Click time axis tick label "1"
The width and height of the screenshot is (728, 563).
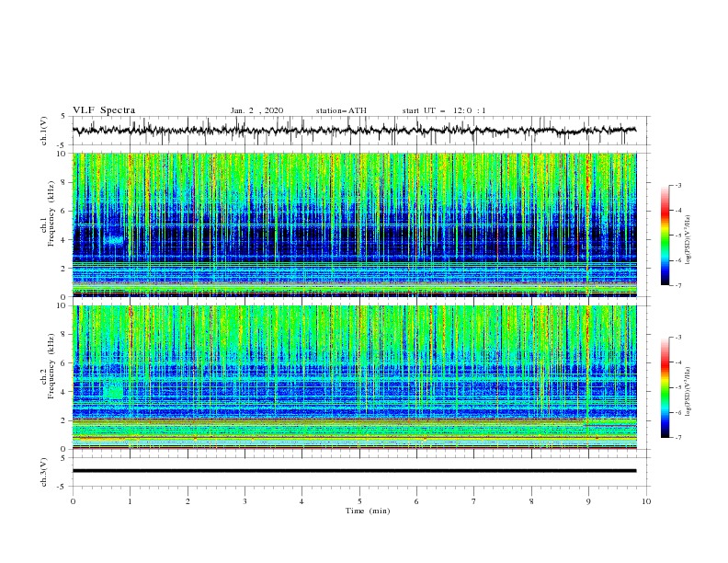pos(130,501)
